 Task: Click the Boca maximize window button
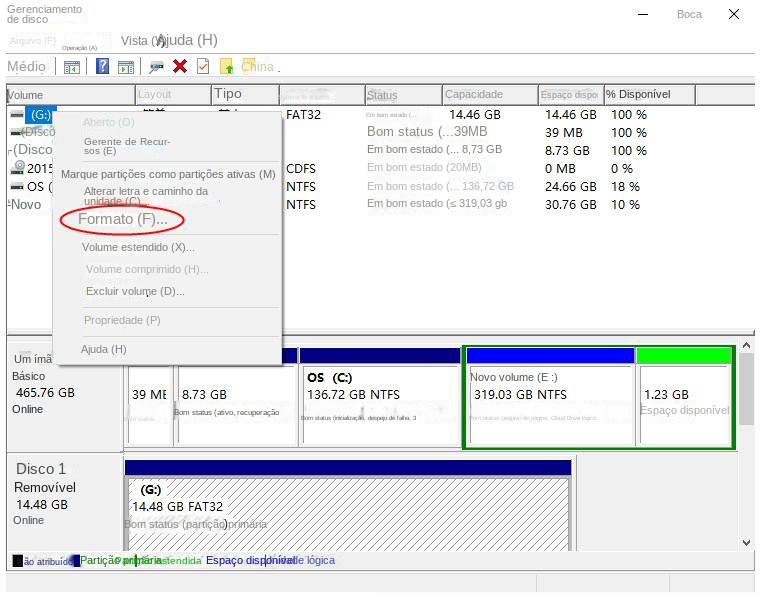click(689, 14)
